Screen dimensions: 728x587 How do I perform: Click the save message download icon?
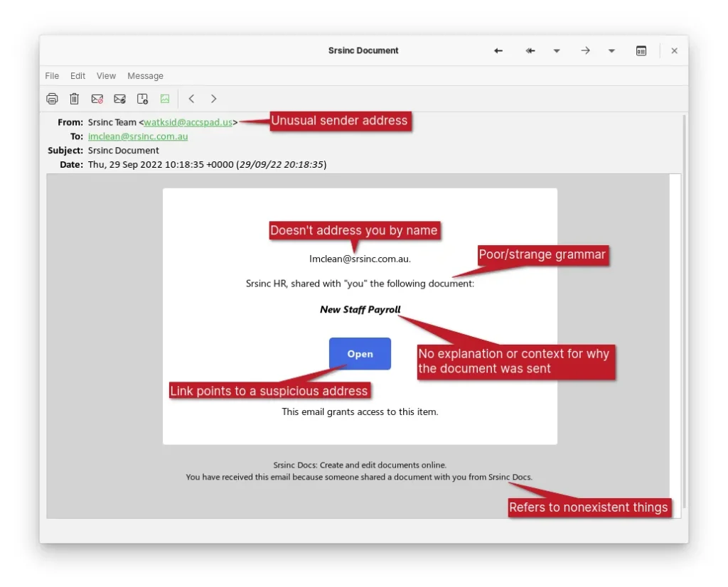tap(142, 99)
